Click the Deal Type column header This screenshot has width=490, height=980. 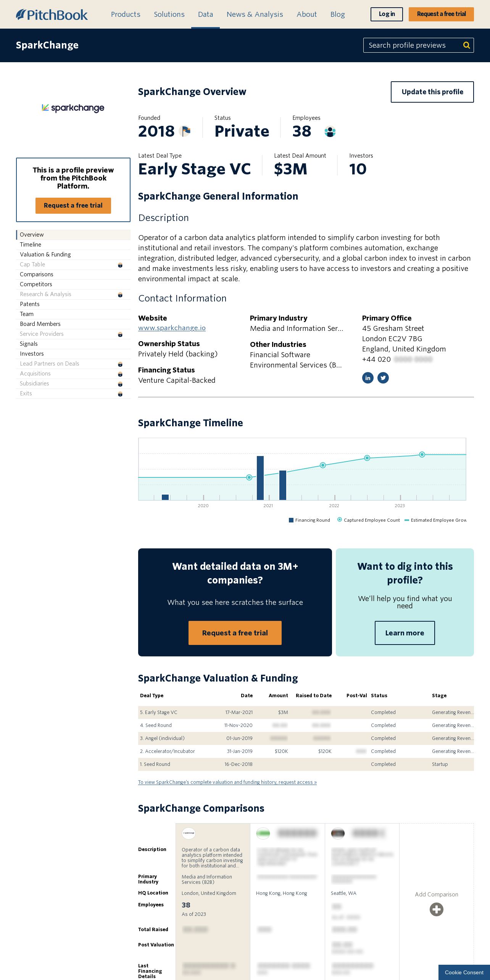point(152,696)
